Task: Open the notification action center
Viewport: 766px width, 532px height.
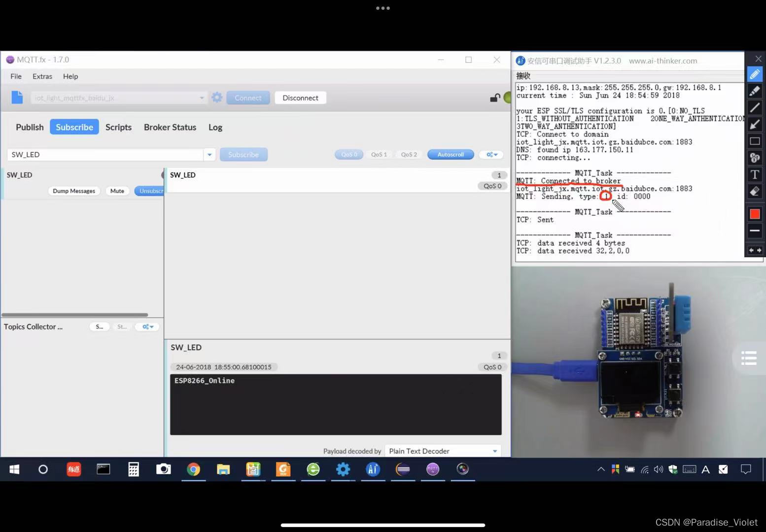Action: coord(746,469)
